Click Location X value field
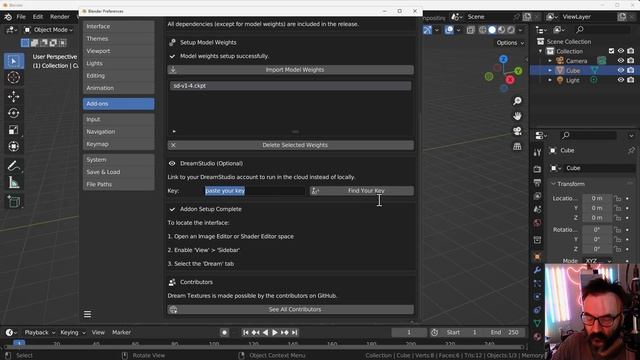 597,198
